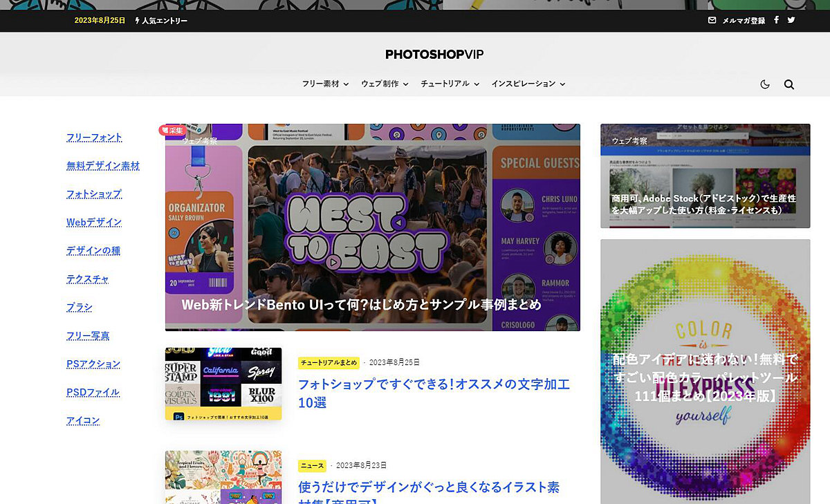Click ウェブ考察 label on Bento UI banner
The height and width of the screenshot is (504, 830).
coord(199,141)
